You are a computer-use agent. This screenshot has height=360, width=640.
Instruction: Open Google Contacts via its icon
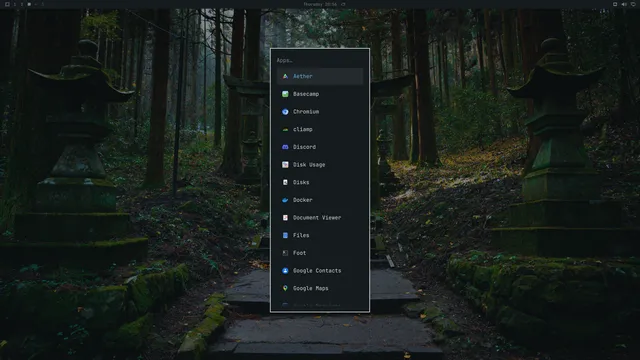[x=285, y=271]
